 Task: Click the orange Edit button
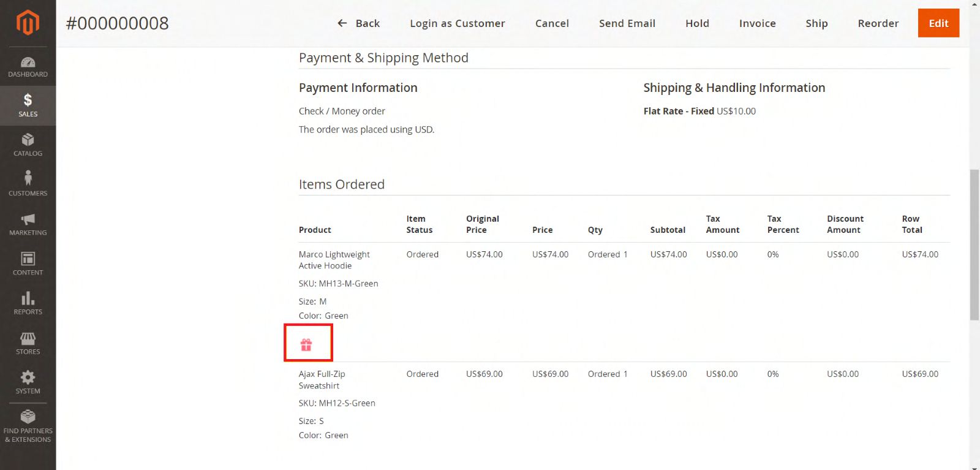click(938, 23)
